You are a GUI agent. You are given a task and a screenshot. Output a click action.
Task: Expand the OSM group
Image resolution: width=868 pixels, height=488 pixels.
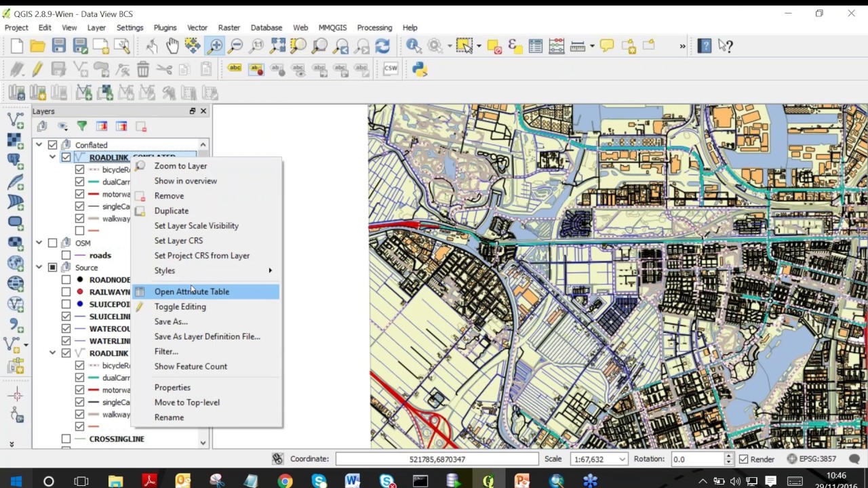pyautogui.click(x=39, y=243)
